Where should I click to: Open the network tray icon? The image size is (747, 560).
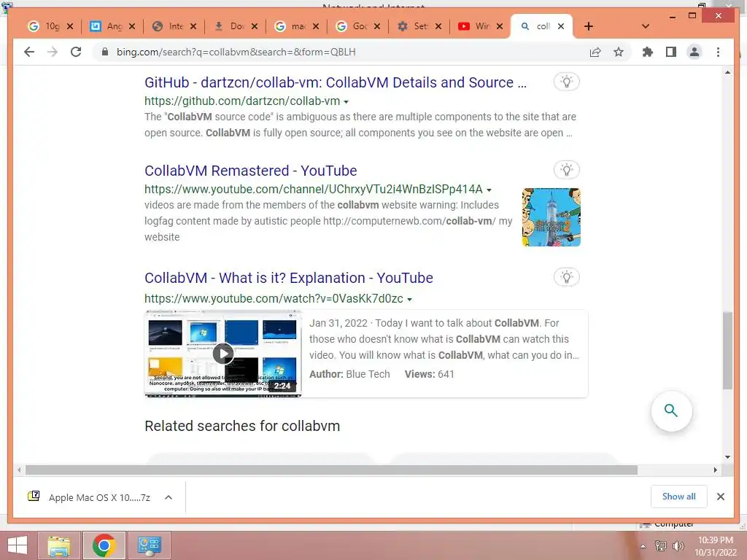(x=661, y=546)
